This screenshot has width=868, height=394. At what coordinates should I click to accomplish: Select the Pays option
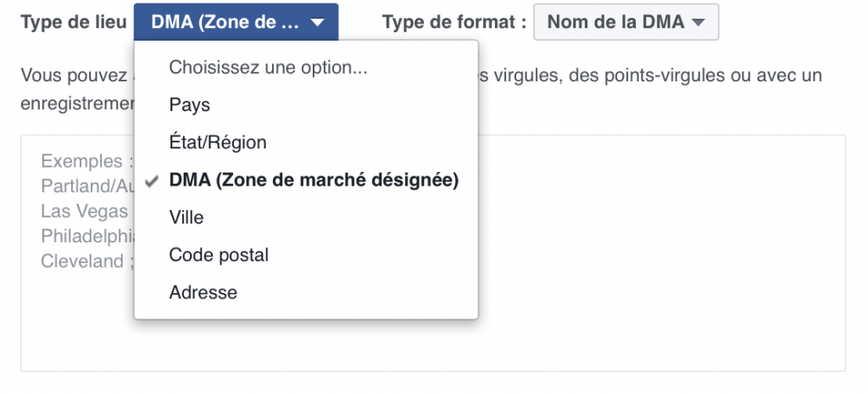[190, 105]
